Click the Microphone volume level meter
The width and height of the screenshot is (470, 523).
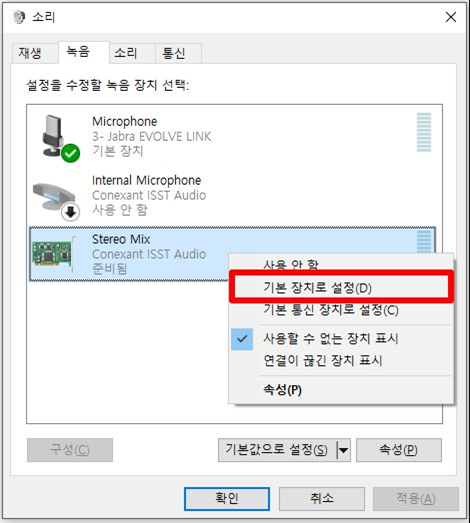pos(424,132)
